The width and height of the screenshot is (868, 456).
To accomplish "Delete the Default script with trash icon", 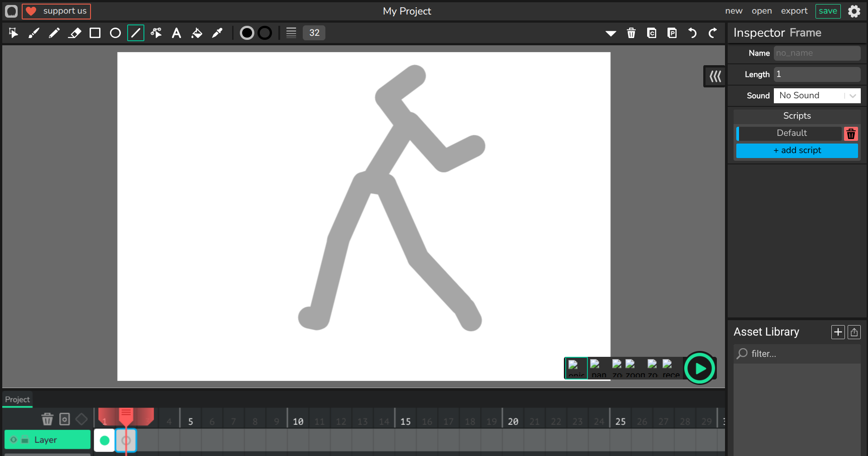I will click(x=851, y=134).
